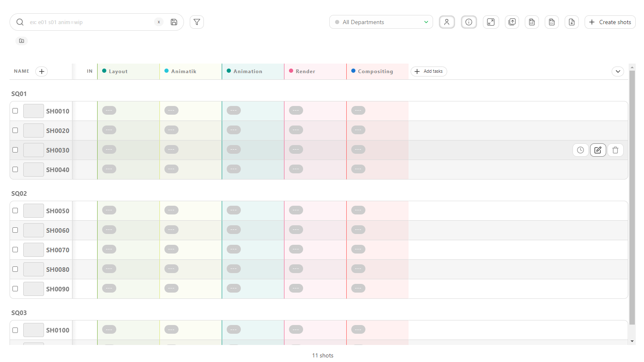Viewport: 644px width, 362px height.
Task: Click the import CSV file icon
Action: pyautogui.click(x=552, y=22)
